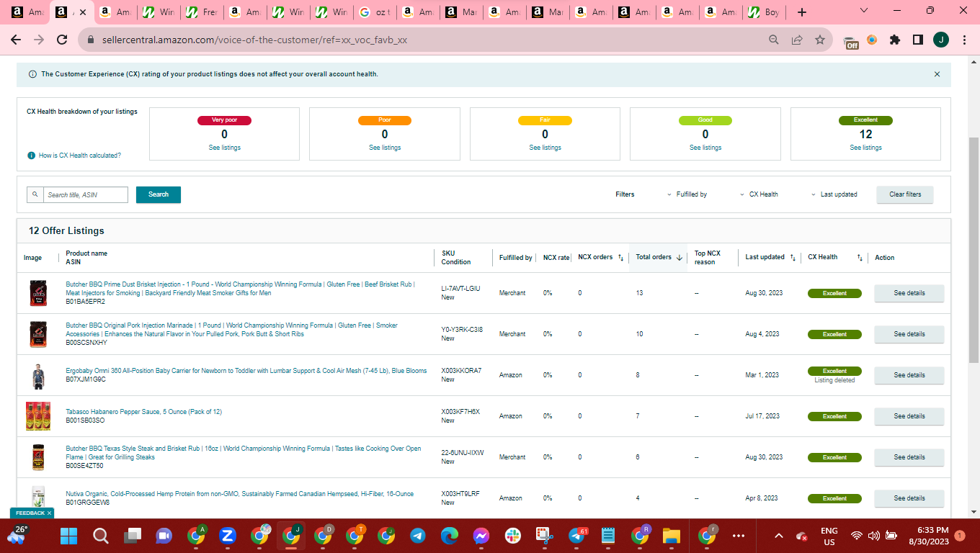Open the Chrome side panel icon

918,40
